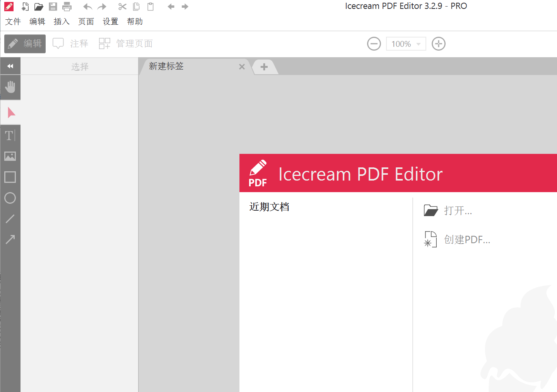Open a new tab with the plus button

coord(264,67)
